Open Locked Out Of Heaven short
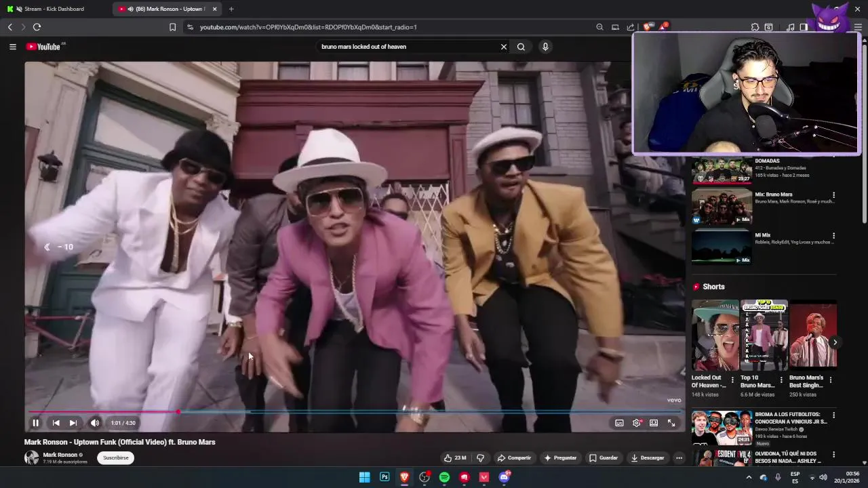Image resolution: width=868 pixels, height=488 pixels. click(715, 335)
